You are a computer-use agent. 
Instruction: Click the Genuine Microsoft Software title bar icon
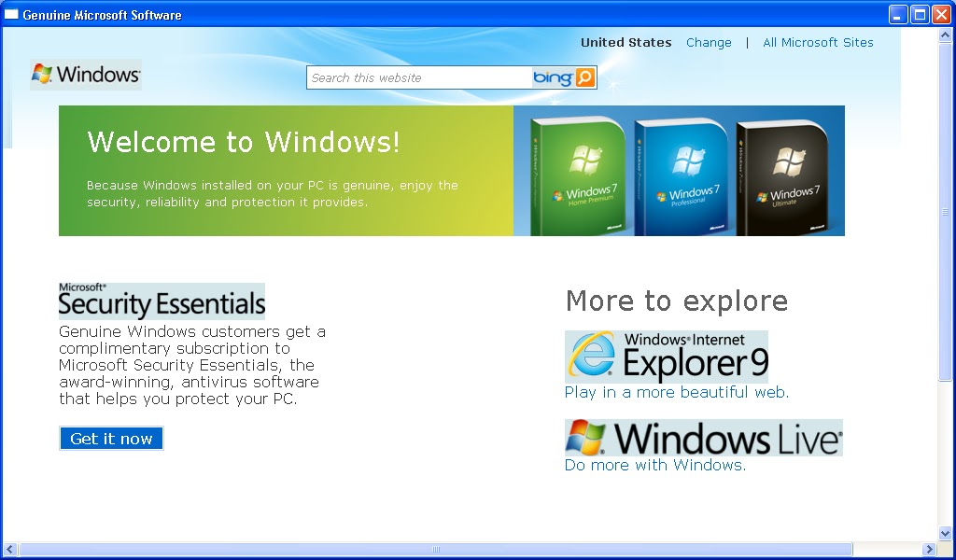(11, 13)
